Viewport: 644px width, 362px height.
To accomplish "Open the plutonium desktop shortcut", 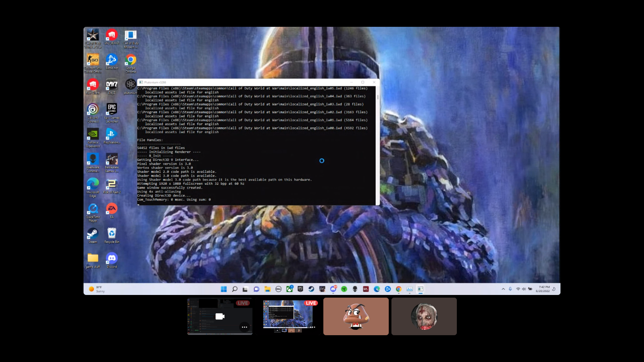I will tap(130, 86).
